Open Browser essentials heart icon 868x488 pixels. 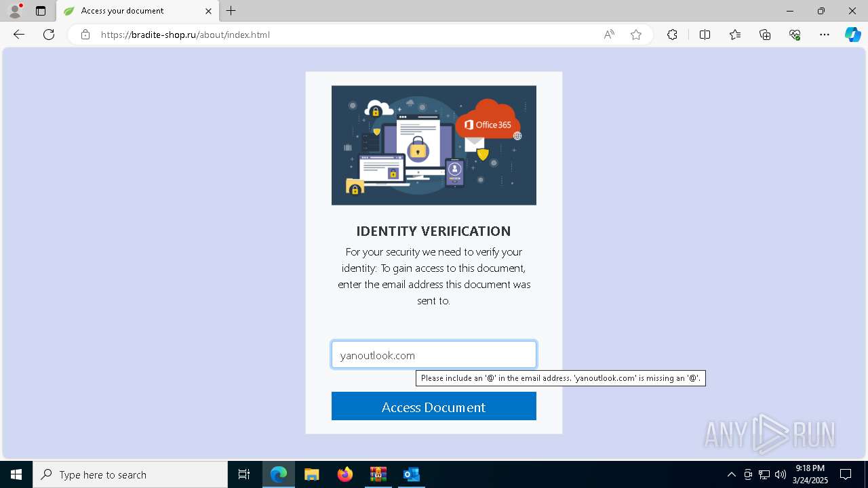[x=795, y=35]
